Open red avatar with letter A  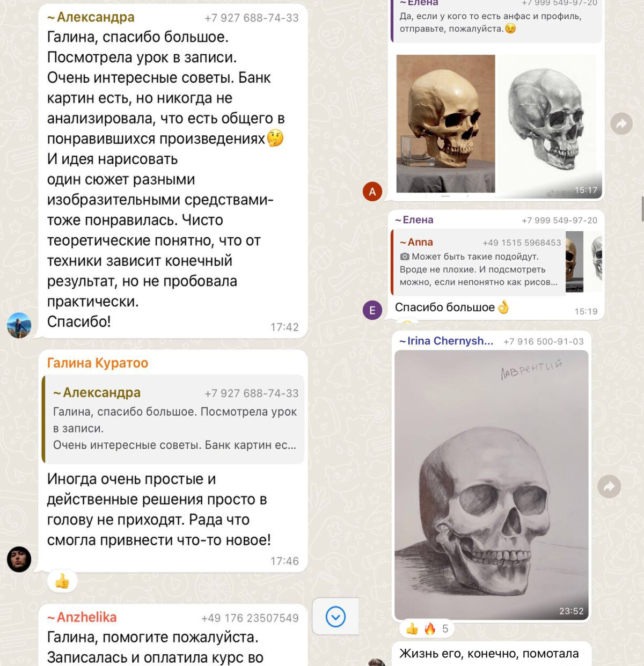pos(372,192)
